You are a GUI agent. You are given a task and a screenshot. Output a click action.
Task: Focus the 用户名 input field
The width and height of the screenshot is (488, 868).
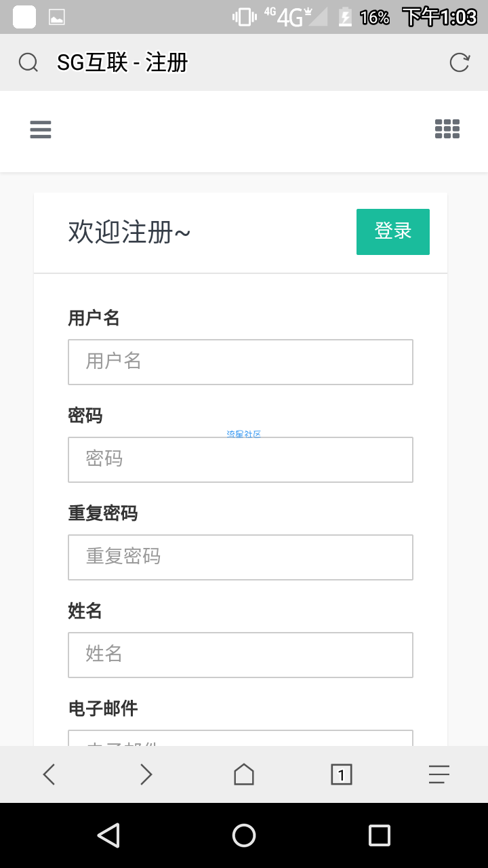241,362
